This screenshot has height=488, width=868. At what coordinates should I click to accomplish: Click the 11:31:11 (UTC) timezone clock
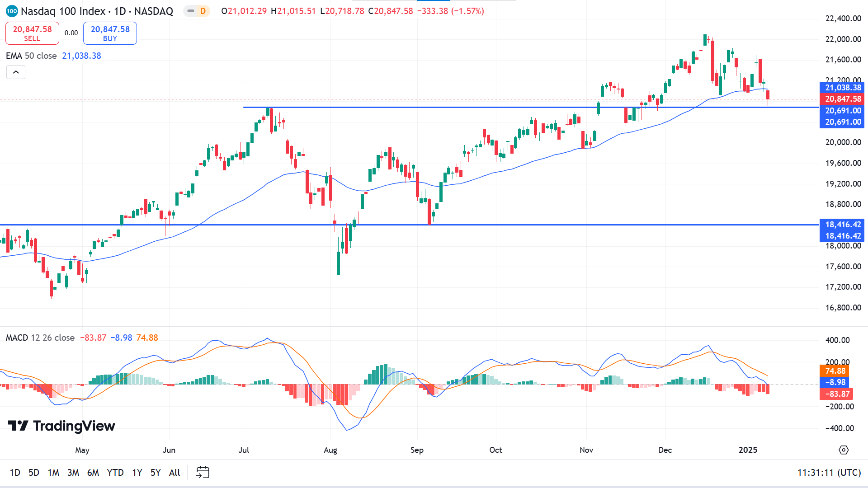click(829, 473)
